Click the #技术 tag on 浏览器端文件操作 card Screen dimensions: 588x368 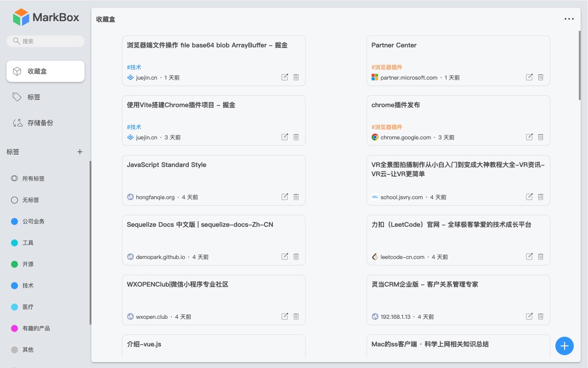pos(134,67)
